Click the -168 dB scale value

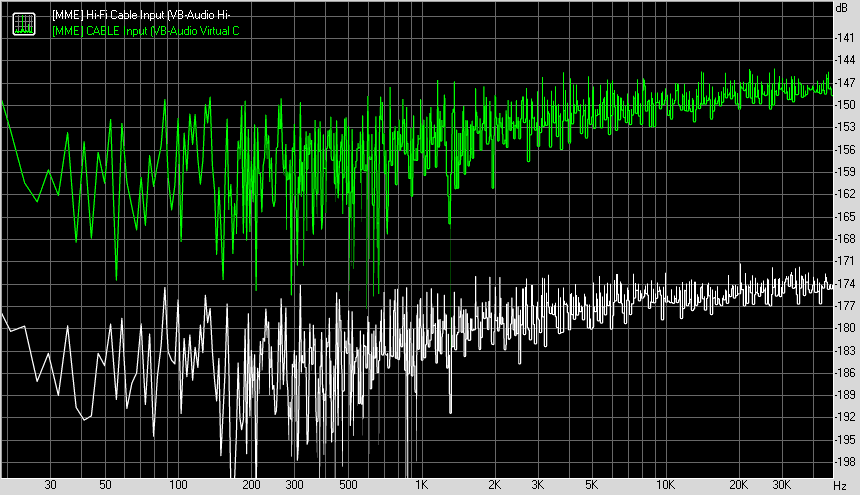pyautogui.click(x=845, y=239)
